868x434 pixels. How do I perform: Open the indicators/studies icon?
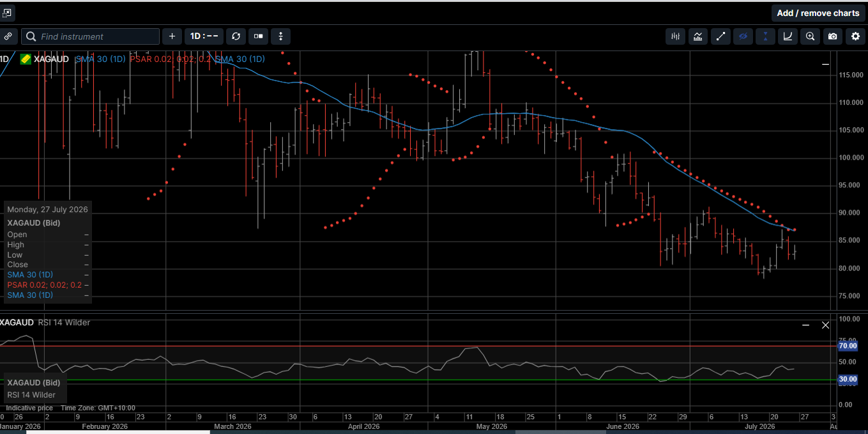coord(698,36)
